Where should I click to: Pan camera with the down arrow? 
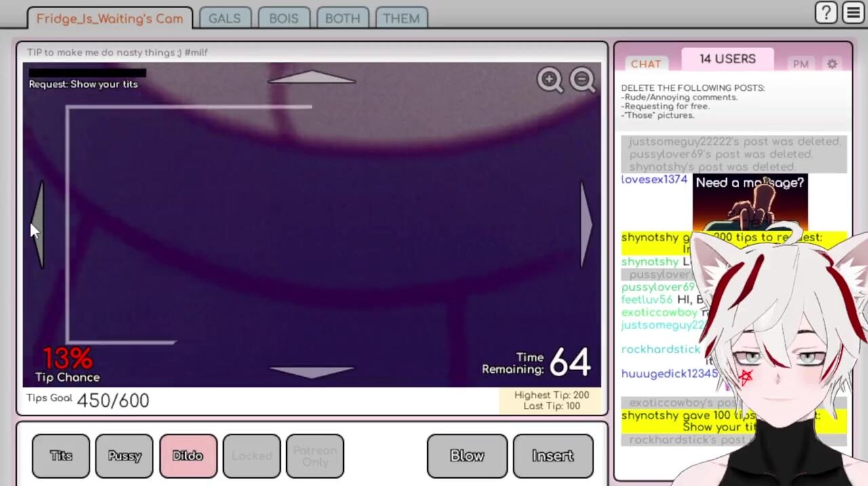pyautogui.click(x=311, y=372)
